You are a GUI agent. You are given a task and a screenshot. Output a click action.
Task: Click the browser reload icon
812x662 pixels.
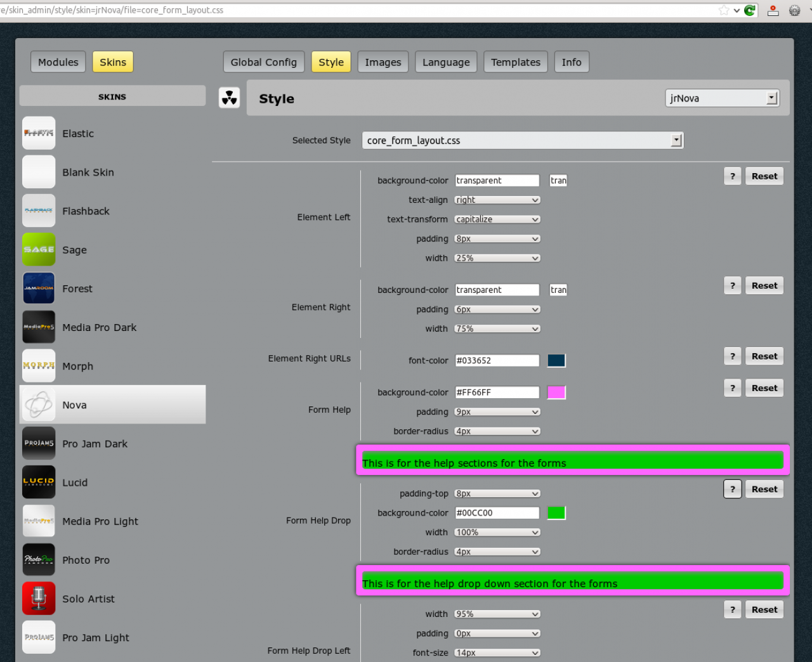pyautogui.click(x=750, y=10)
